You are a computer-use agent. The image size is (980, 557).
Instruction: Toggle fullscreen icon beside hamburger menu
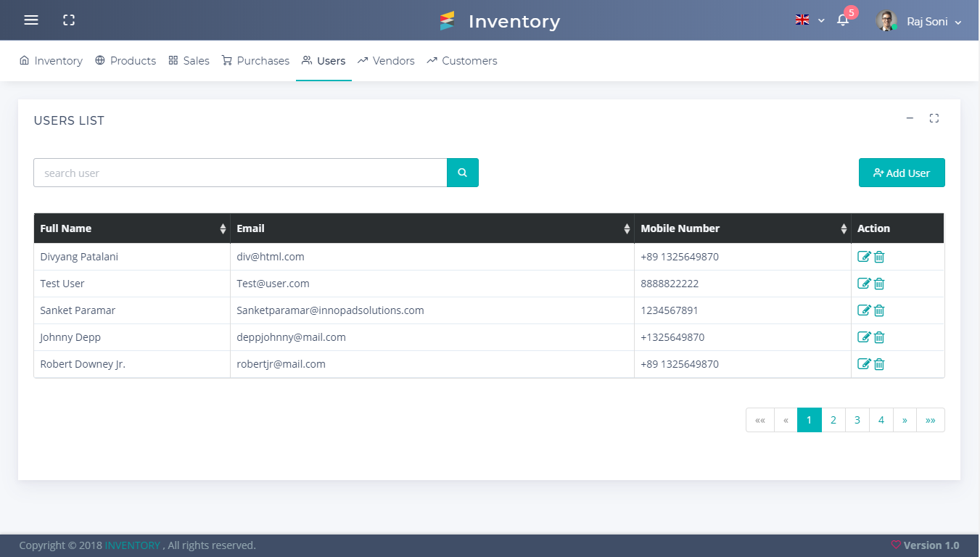pos(69,20)
